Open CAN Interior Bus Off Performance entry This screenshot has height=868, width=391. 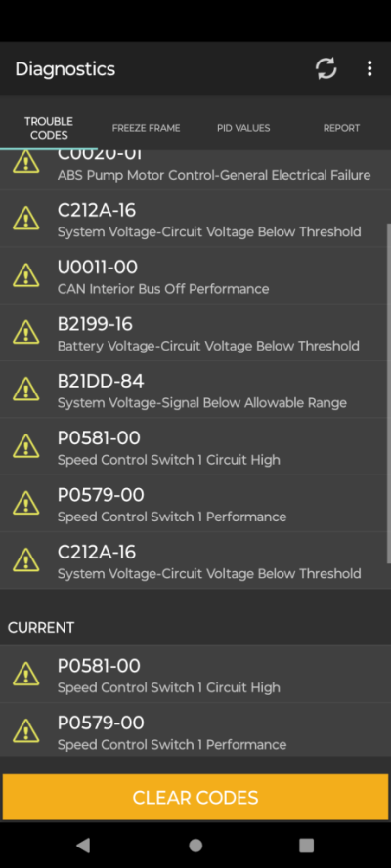pyautogui.click(x=194, y=275)
